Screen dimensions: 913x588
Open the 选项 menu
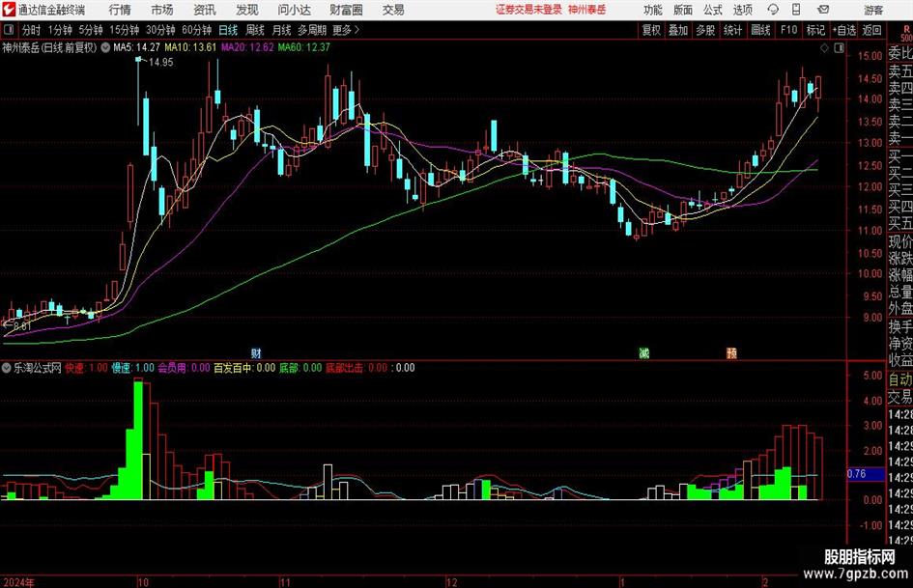(x=742, y=10)
